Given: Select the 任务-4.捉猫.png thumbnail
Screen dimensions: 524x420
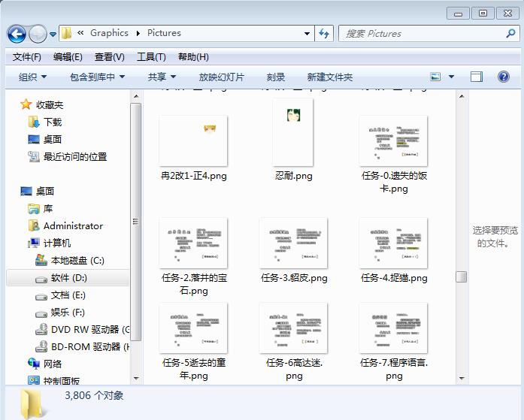Looking at the screenshot, I should click(x=393, y=243).
